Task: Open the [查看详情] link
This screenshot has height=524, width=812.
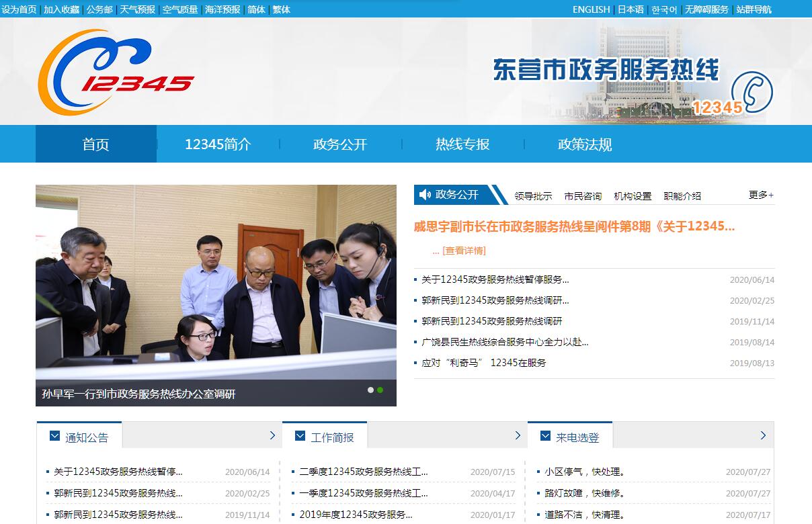Action: pos(464,251)
